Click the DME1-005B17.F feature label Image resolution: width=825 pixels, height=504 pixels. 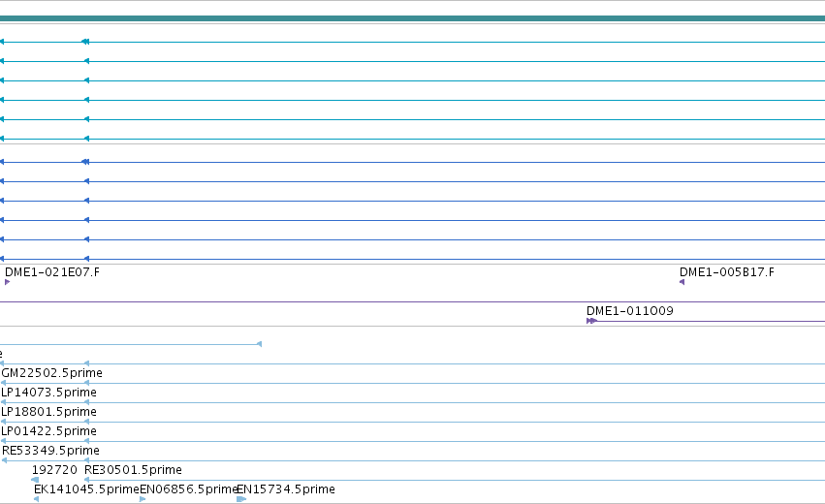click(x=727, y=272)
